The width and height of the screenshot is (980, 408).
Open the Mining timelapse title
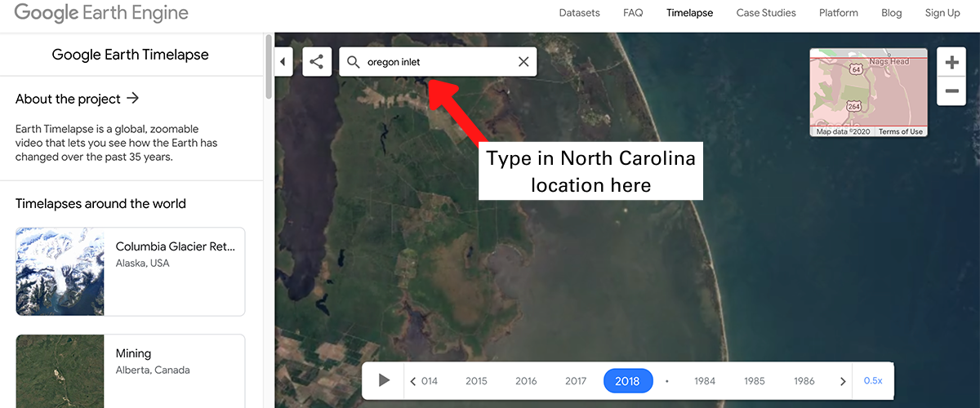pos(133,353)
